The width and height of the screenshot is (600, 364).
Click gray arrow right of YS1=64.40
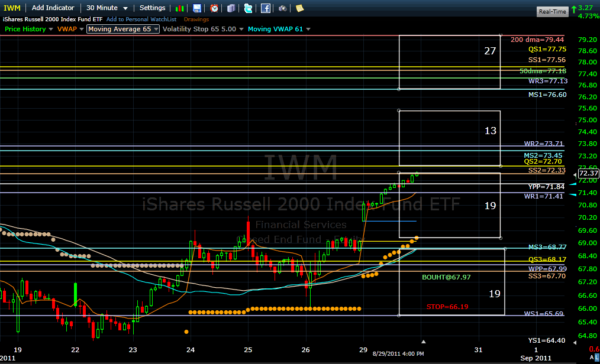(575, 343)
